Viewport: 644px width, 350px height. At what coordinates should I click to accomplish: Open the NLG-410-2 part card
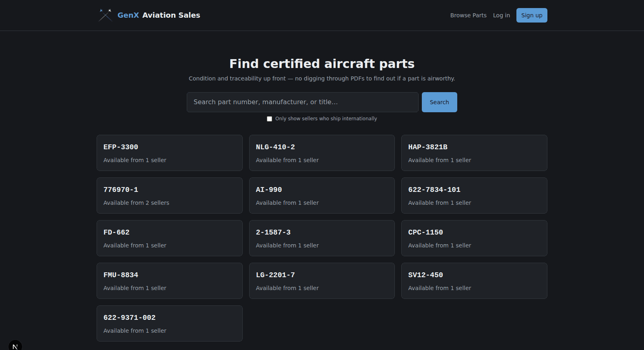[x=322, y=153]
